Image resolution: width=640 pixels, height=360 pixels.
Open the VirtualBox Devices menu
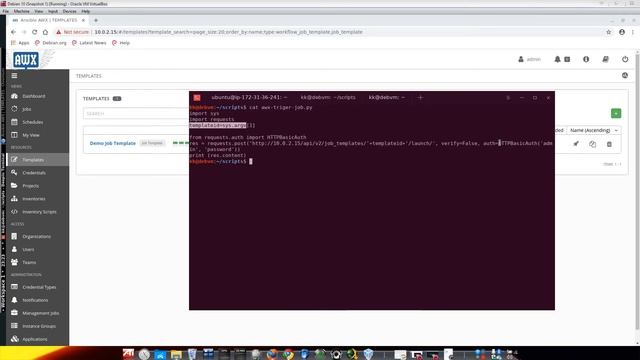[69, 11]
